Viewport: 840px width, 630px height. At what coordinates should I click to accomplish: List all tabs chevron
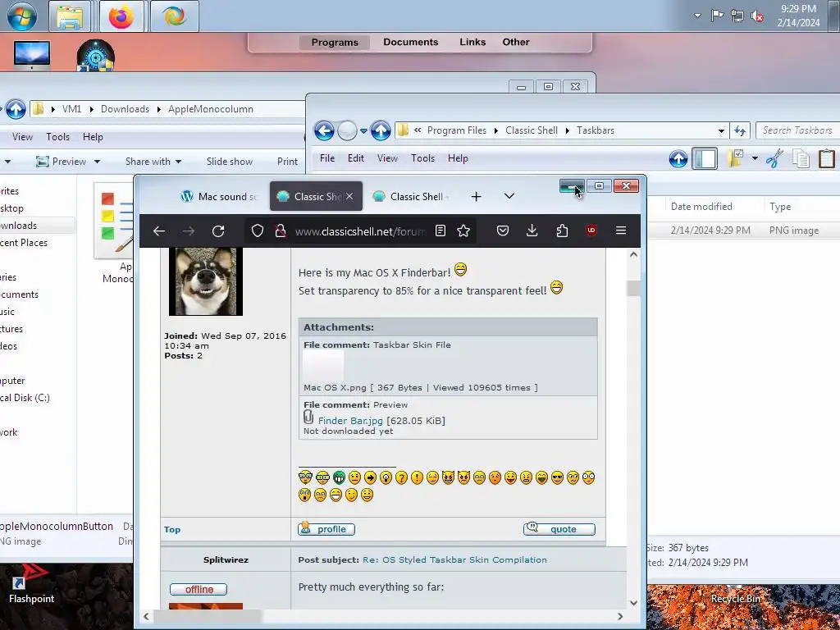(509, 196)
